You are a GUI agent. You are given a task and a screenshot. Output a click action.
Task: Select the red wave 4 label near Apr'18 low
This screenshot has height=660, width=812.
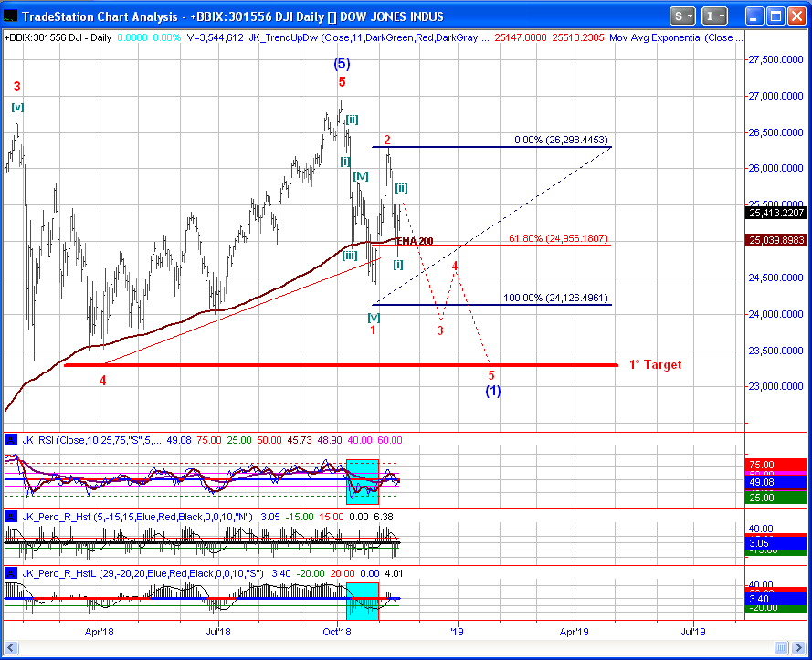(x=103, y=381)
